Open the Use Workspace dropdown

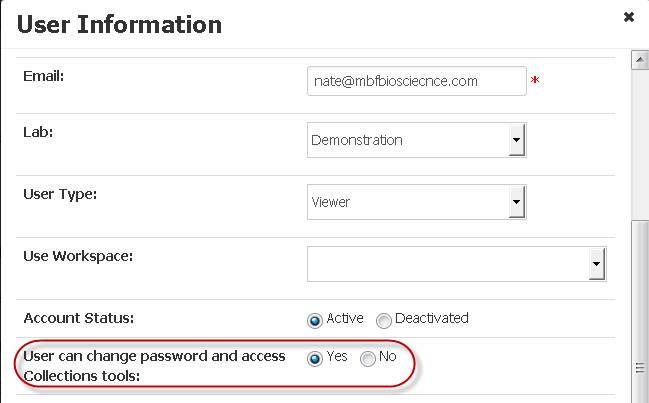point(457,264)
